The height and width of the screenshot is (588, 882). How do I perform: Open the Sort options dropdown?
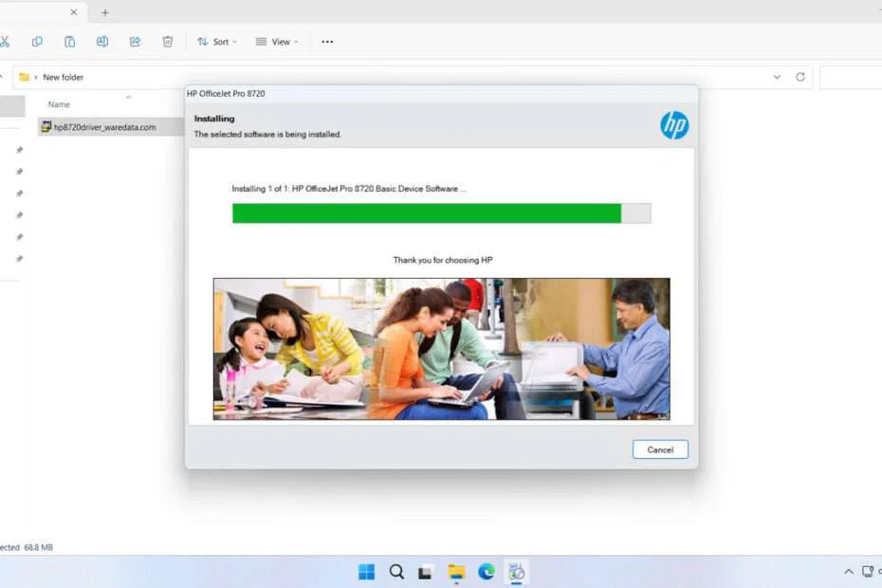tap(216, 42)
